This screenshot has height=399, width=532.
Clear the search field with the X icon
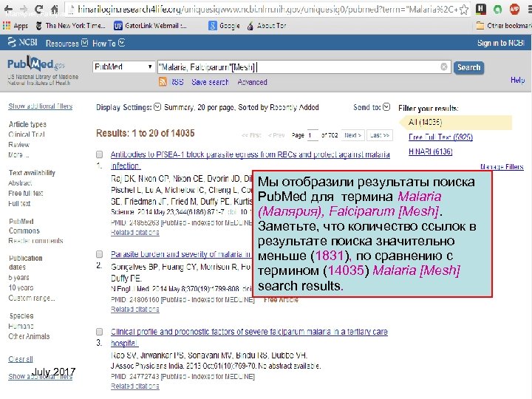(x=444, y=66)
